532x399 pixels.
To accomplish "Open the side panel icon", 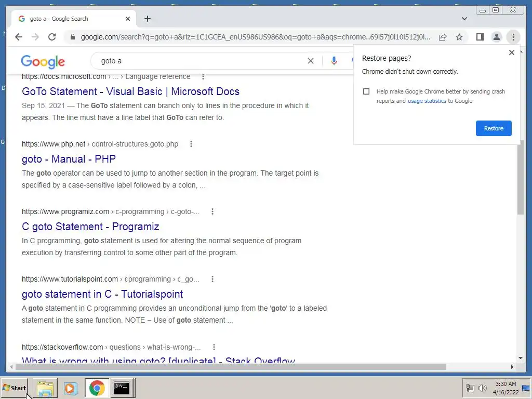I will 480,37.
